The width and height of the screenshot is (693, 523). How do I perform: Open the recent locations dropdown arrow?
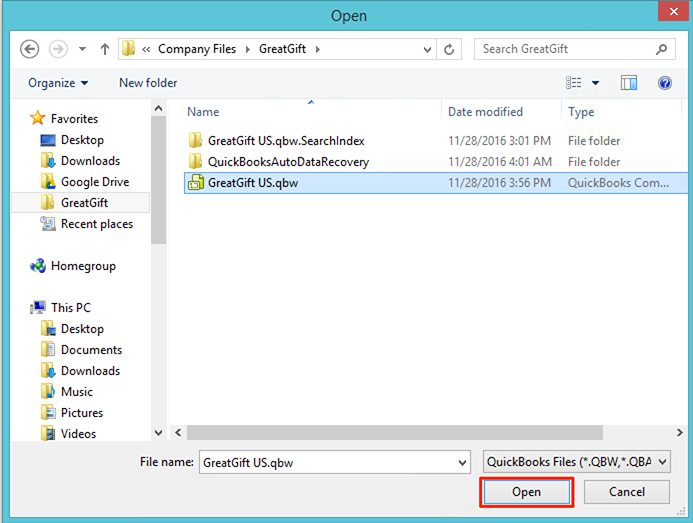pyautogui.click(x=82, y=49)
